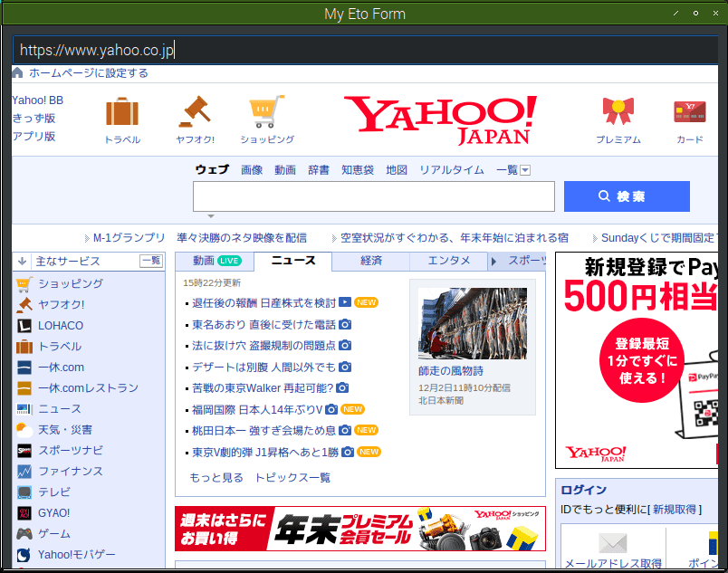Screen dimensions: 728x573
Task: Open ゲーム with the controller icon
Action: (23, 533)
